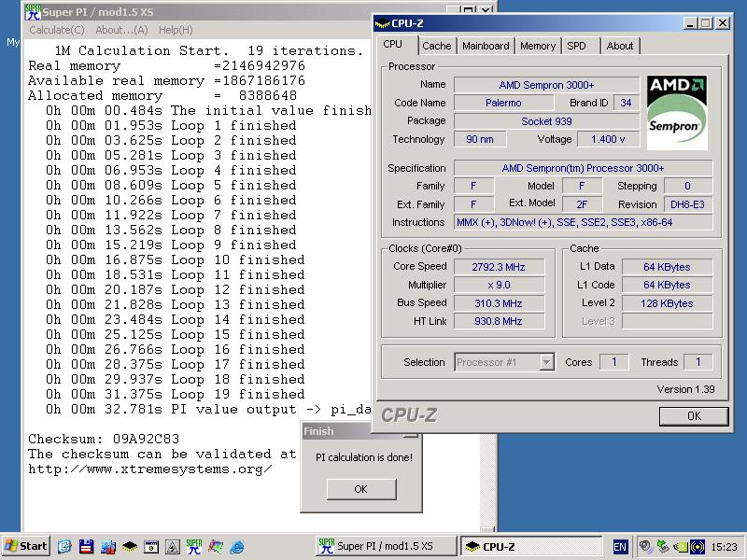This screenshot has width=747, height=560.
Task: Click OK button in CPU-Z window
Action: (694, 416)
